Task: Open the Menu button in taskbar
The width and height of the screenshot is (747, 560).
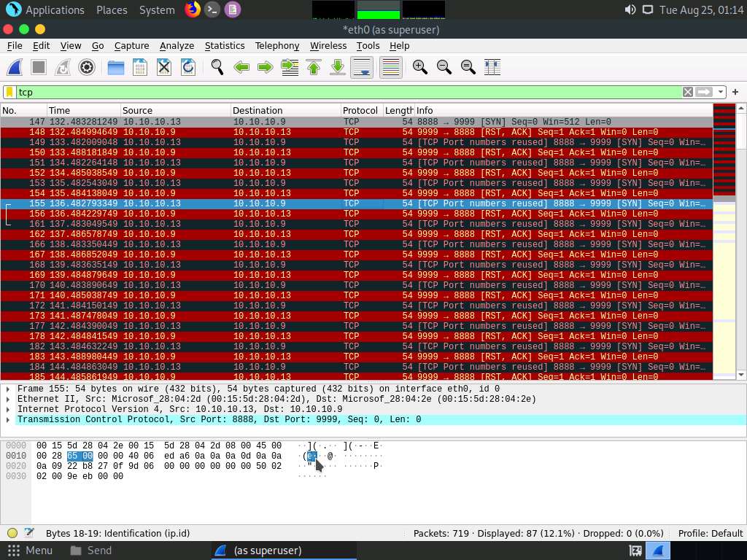Action: click(x=30, y=551)
